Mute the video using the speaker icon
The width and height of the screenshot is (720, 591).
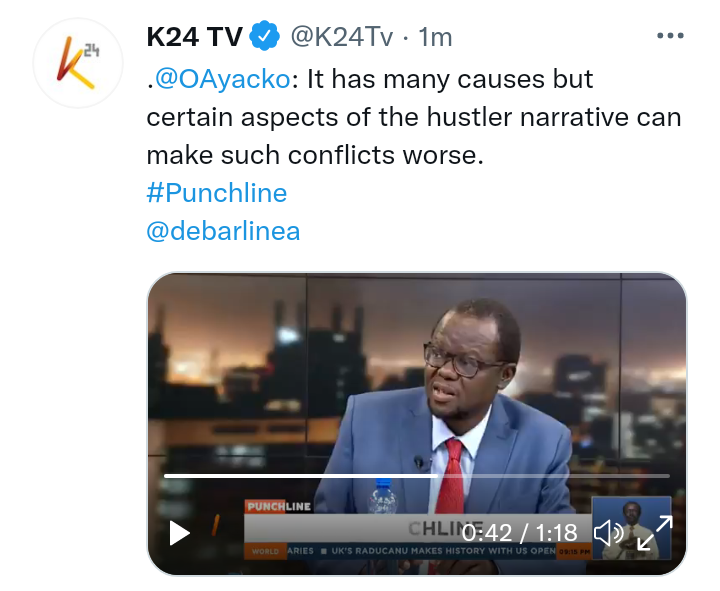pyautogui.click(x=608, y=534)
